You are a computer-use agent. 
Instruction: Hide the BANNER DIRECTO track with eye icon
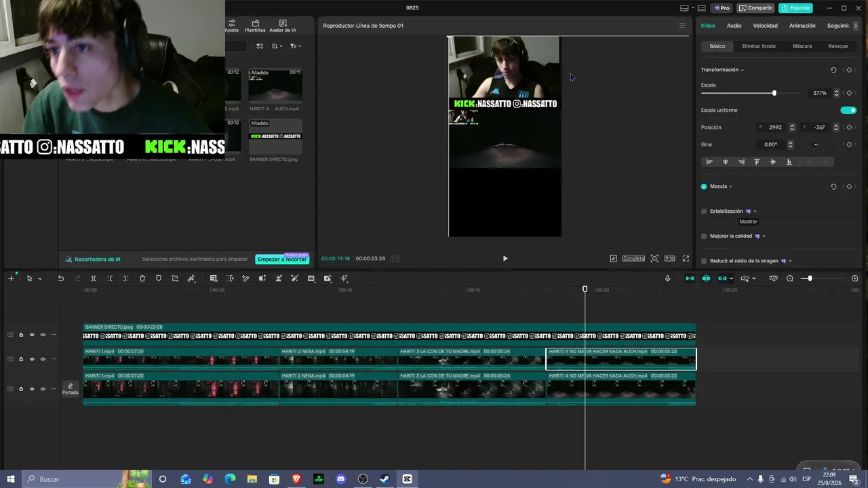pyautogui.click(x=32, y=335)
